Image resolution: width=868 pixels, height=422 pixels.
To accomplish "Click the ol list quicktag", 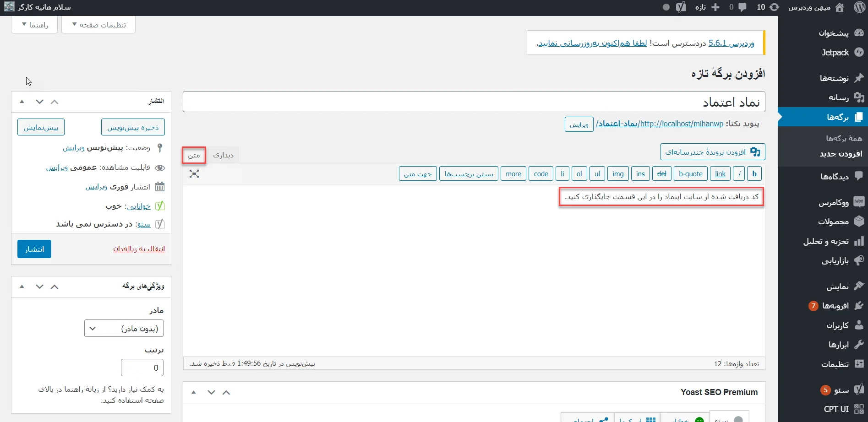I will coord(579,174).
